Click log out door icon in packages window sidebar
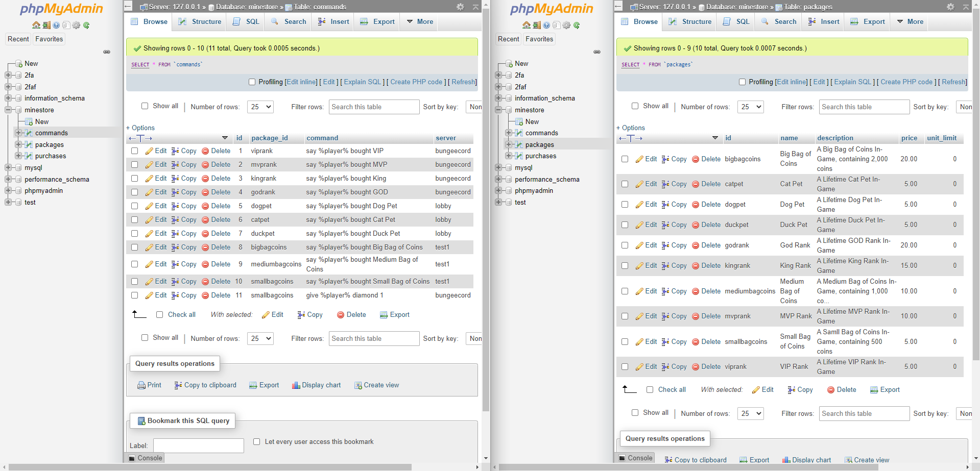The width and height of the screenshot is (980, 471). point(537,25)
